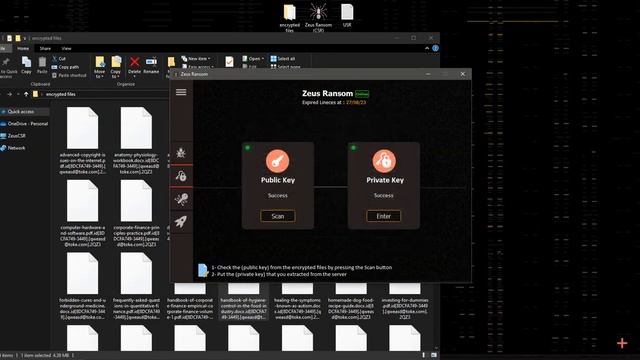Switch to the View ribbon tab
The image size is (640, 360).
(66, 48)
